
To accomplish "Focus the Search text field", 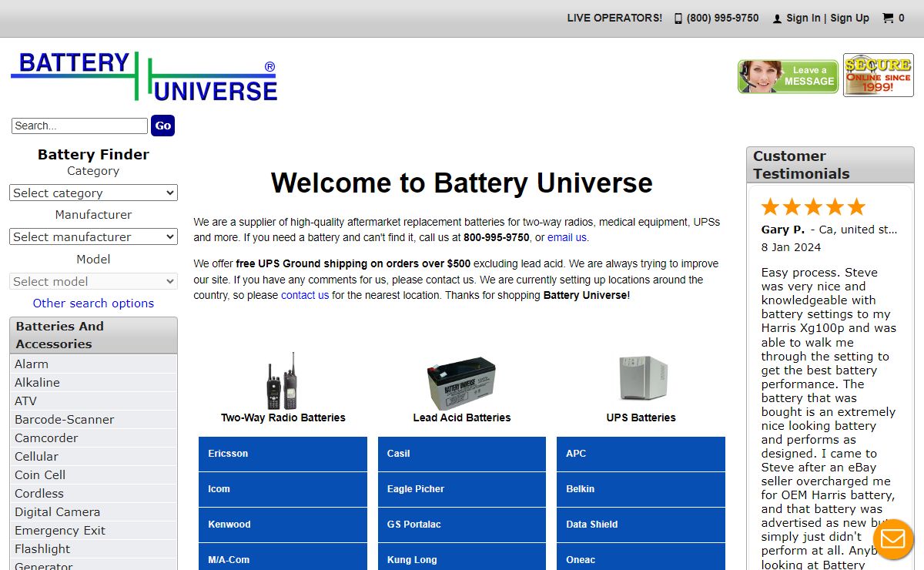I will coord(79,126).
